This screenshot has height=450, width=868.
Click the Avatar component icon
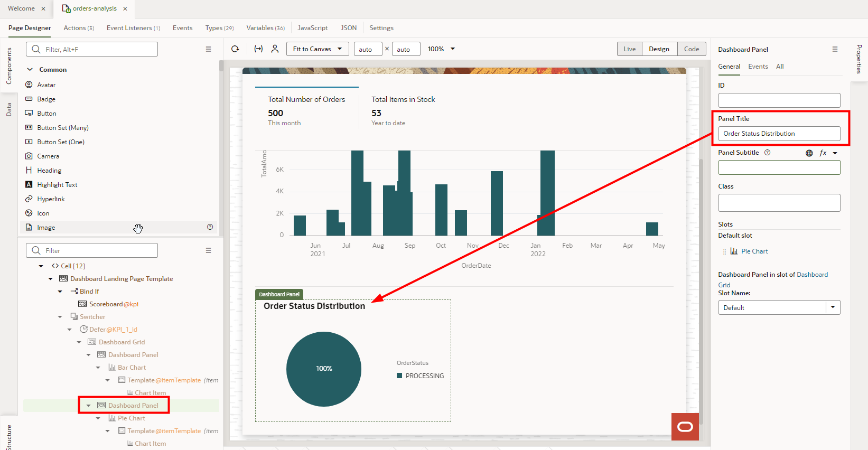click(x=29, y=85)
